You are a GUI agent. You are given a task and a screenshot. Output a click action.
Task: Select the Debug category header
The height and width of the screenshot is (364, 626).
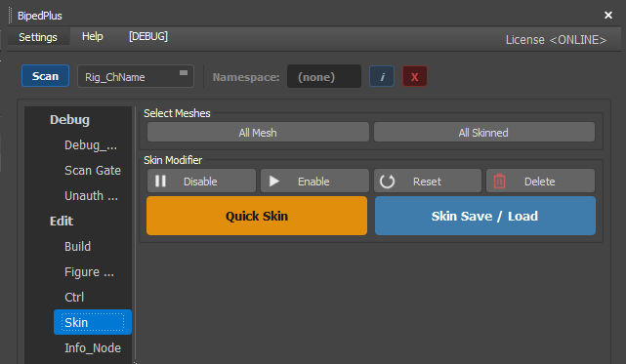pyautogui.click(x=70, y=120)
